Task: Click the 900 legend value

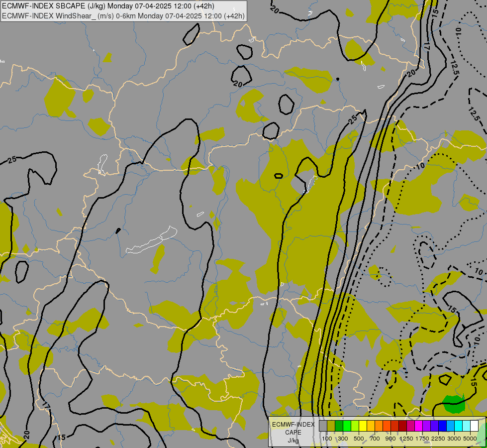Action: pos(390,439)
